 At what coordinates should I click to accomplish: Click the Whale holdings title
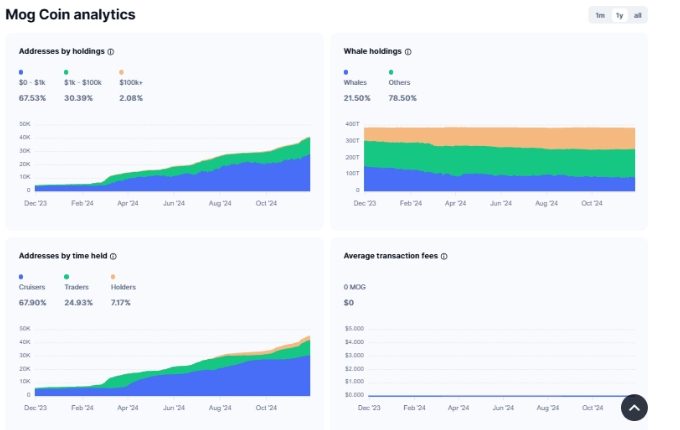point(373,51)
